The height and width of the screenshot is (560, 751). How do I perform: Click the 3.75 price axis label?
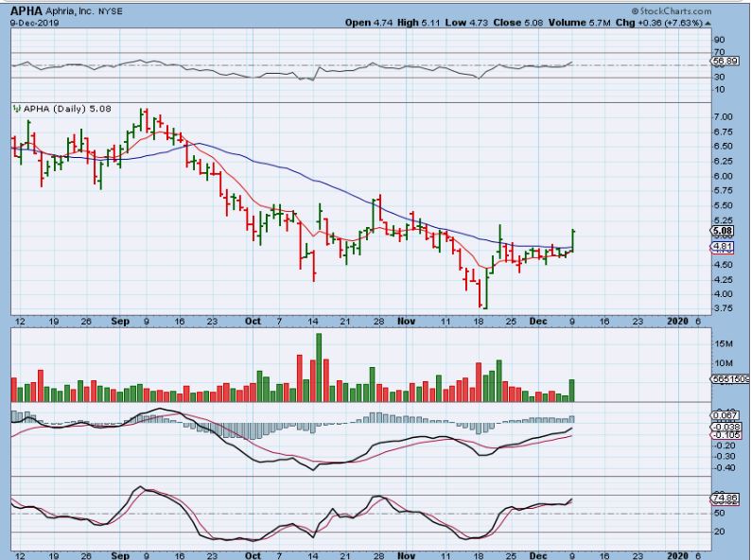[x=724, y=308]
